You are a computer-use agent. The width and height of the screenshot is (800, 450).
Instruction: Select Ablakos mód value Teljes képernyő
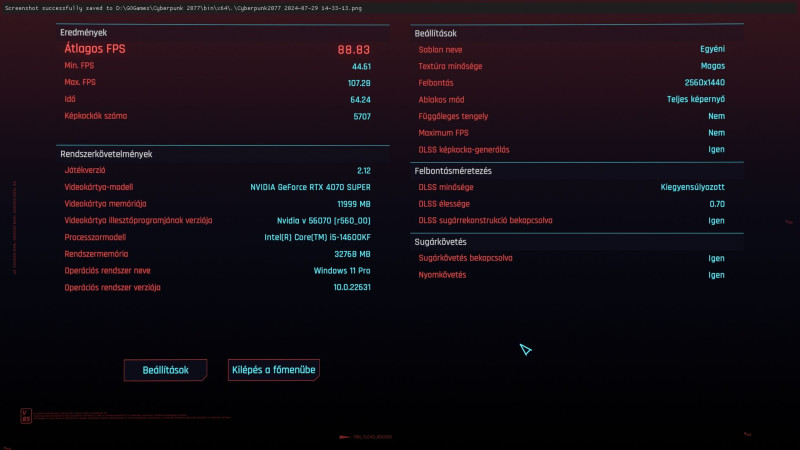pyautogui.click(x=696, y=99)
